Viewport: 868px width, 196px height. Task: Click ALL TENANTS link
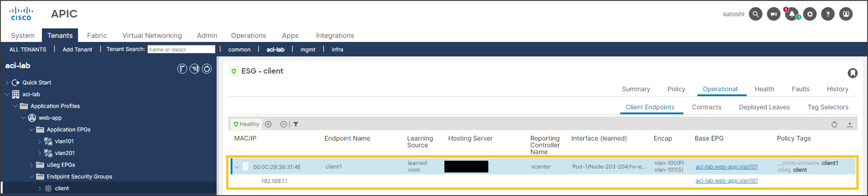pyautogui.click(x=28, y=49)
